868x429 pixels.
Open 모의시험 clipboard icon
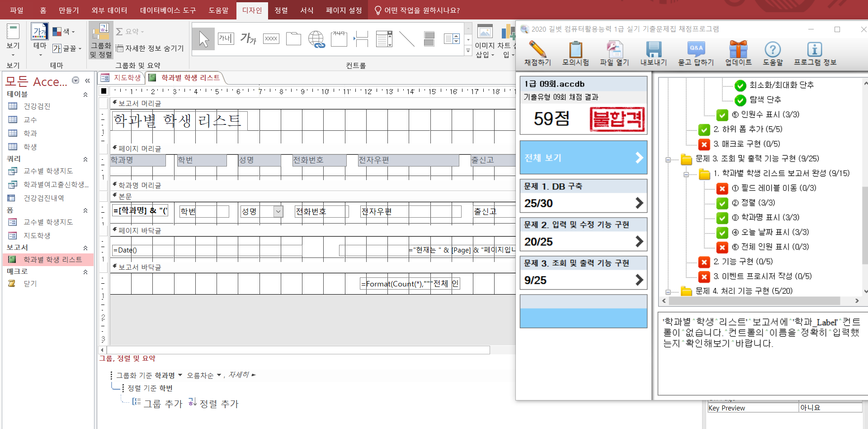click(576, 50)
